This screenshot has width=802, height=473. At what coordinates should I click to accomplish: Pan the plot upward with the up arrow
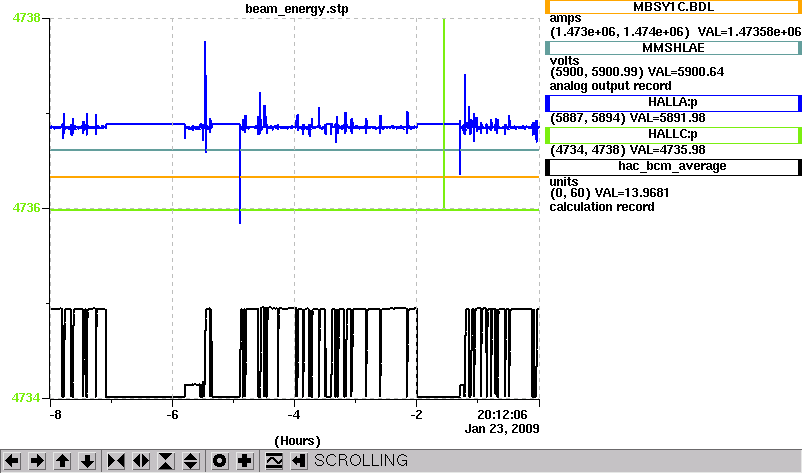tap(62, 461)
